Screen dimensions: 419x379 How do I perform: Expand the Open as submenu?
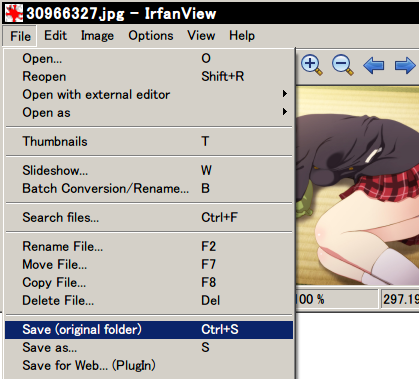149,112
